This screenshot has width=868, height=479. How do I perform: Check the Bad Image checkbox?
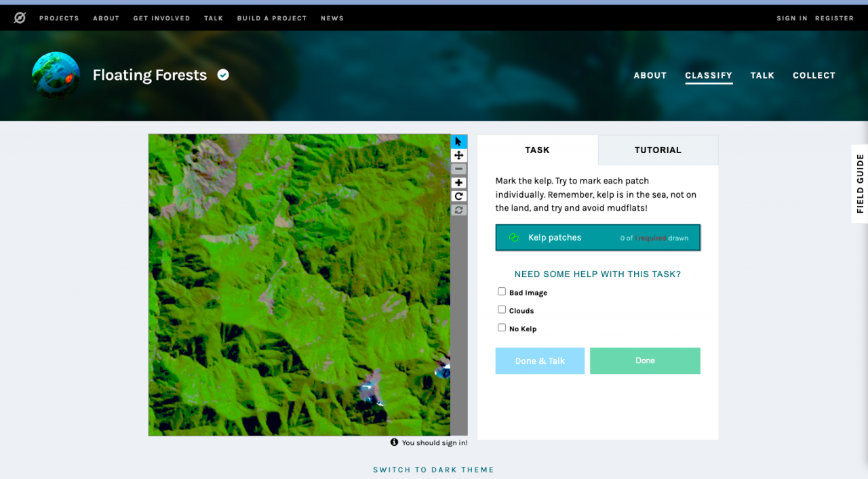[x=502, y=292]
